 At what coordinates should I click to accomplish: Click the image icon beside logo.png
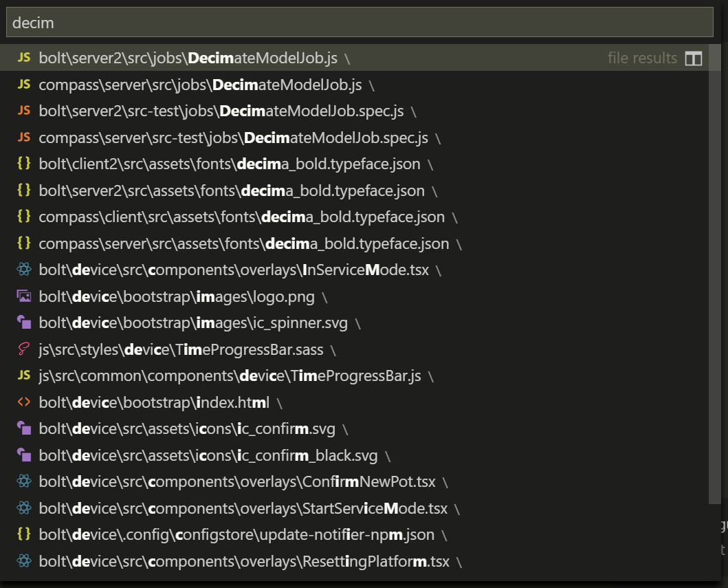pyautogui.click(x=23, y=296)
